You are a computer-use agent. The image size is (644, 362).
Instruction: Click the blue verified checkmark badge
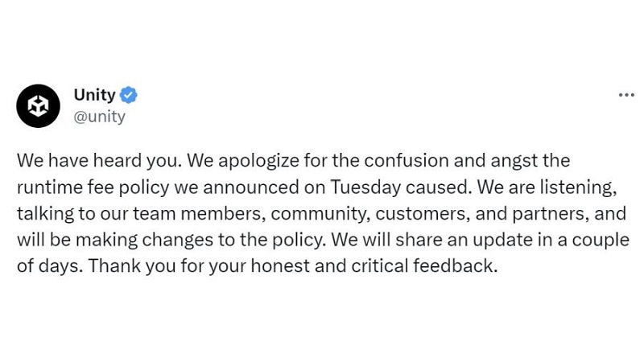coord(128,95)
